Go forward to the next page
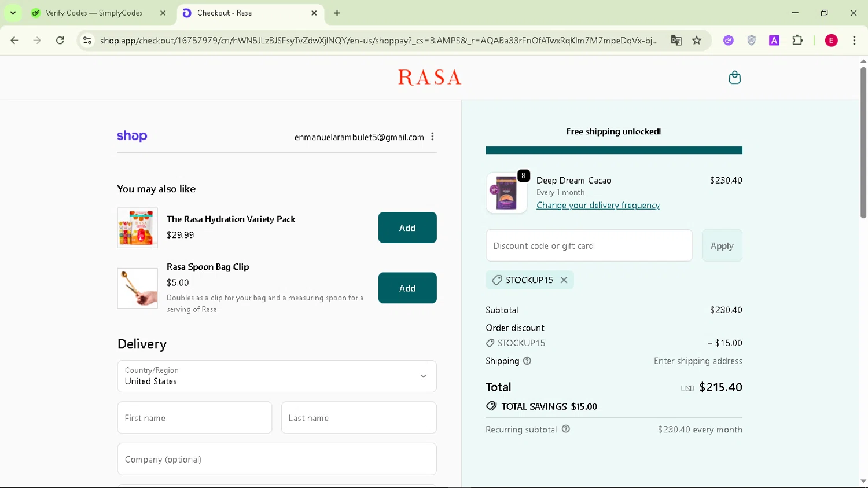 pyautogui.click(x=37, y=41)
